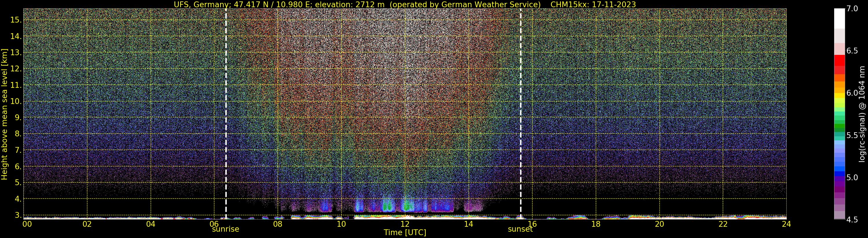Click the '12' time tick label

[405, 224]
